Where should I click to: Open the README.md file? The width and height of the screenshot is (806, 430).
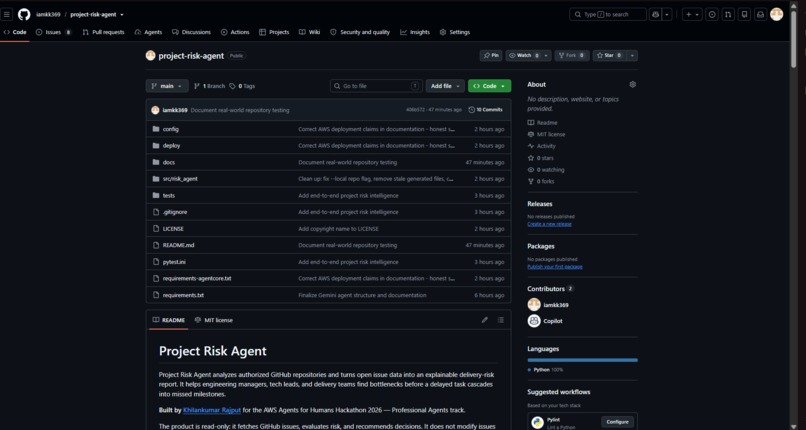click(178, 245)
